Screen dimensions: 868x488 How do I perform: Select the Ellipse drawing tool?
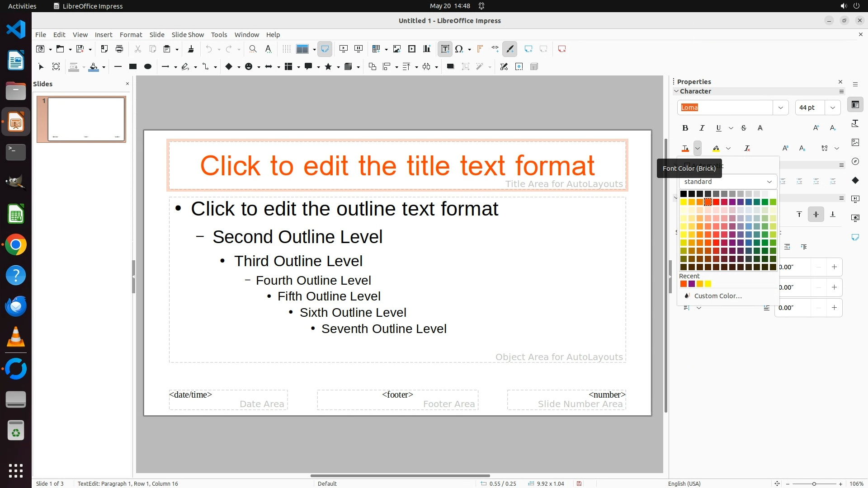pos(147,67)
